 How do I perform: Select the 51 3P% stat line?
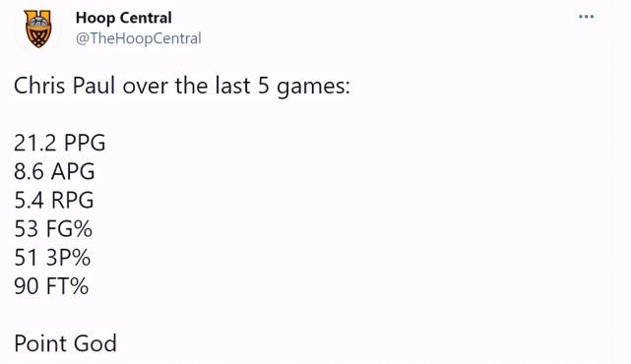(x=52, y=258)
